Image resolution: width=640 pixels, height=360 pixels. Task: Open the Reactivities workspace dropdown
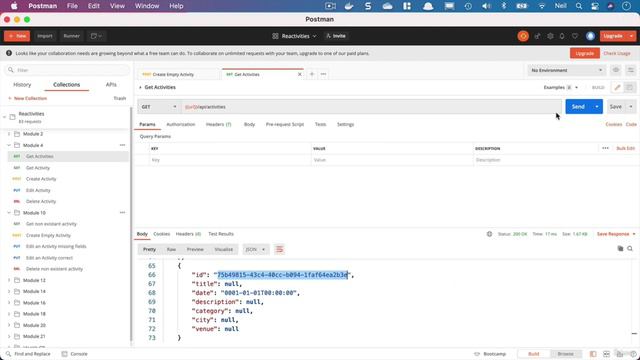point(294,36)
